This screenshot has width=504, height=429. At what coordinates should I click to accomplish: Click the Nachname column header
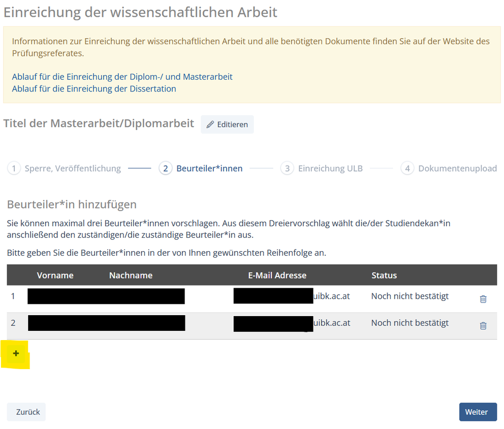pos(131,275)
